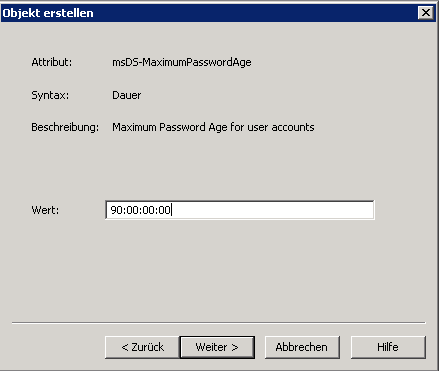Viewport: 439px width, 371px height.
Task: Click the Objekt erstellen title bar text
Action: [x=48, y=13]
